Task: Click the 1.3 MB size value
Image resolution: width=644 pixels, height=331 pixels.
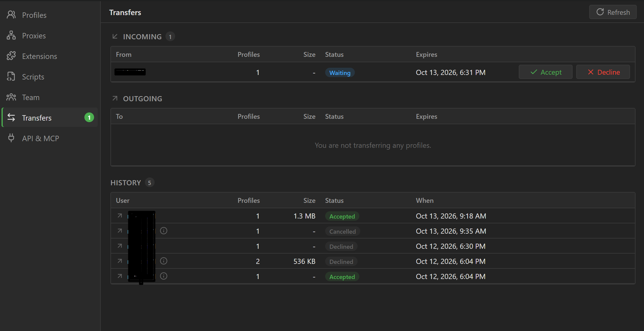Action: tap(304, 216)
